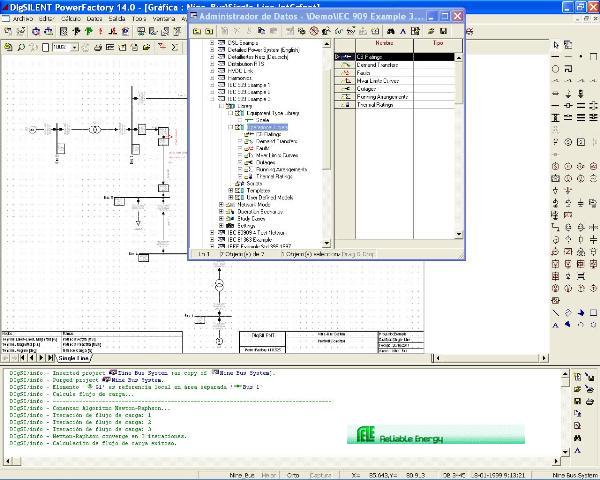Image resolution: width=600 pixels, height=480 pixels.
Task: Expand the Settings folder in tree
Action: pos(221,226)
